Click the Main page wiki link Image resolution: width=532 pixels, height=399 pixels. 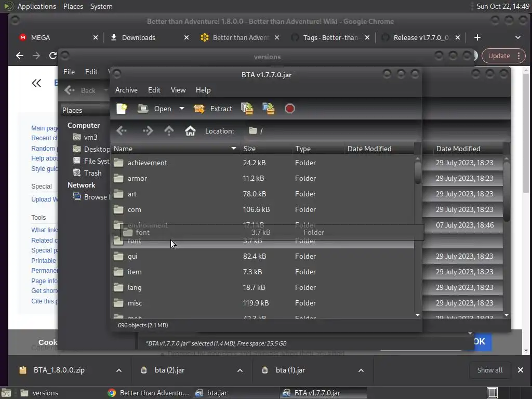pos(44,128)
